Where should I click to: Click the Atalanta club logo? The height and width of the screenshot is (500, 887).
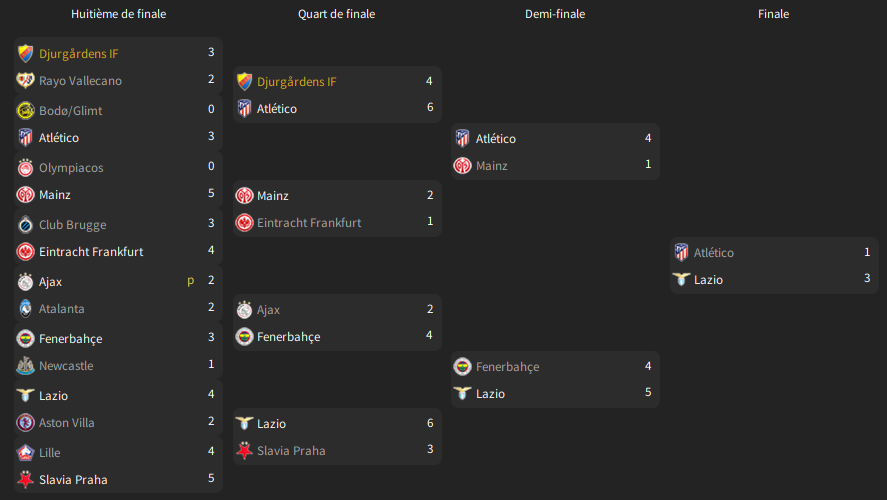coord(25,309)
